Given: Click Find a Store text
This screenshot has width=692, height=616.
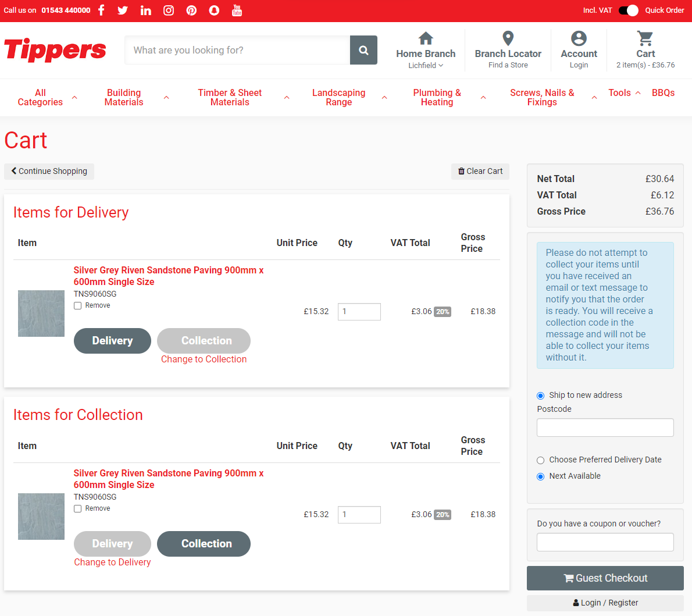Looking at the screenshot, I should click(x=508, y=65).
